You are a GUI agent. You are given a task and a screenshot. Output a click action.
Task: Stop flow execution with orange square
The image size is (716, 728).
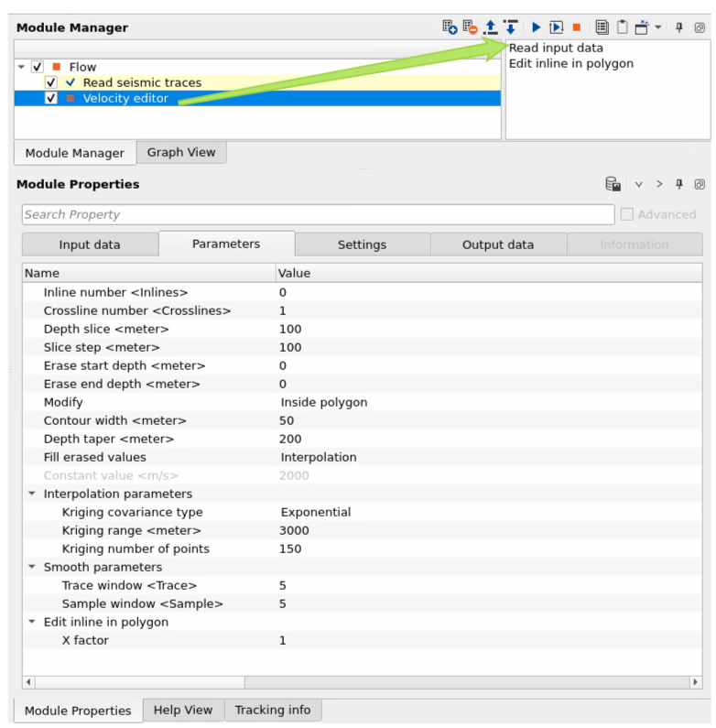pos(577,27)
